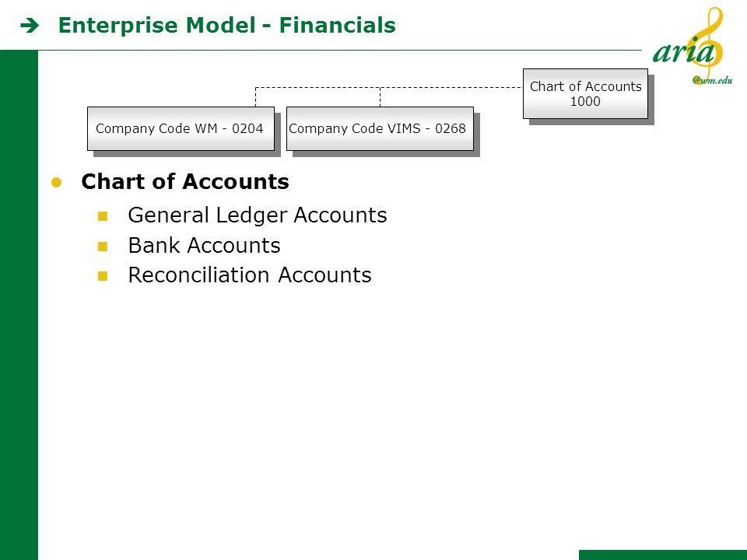The width and height of the screenshot is (747, 560).
Task: Click the dashed connector line above the WM box
Action: [256, 97]
